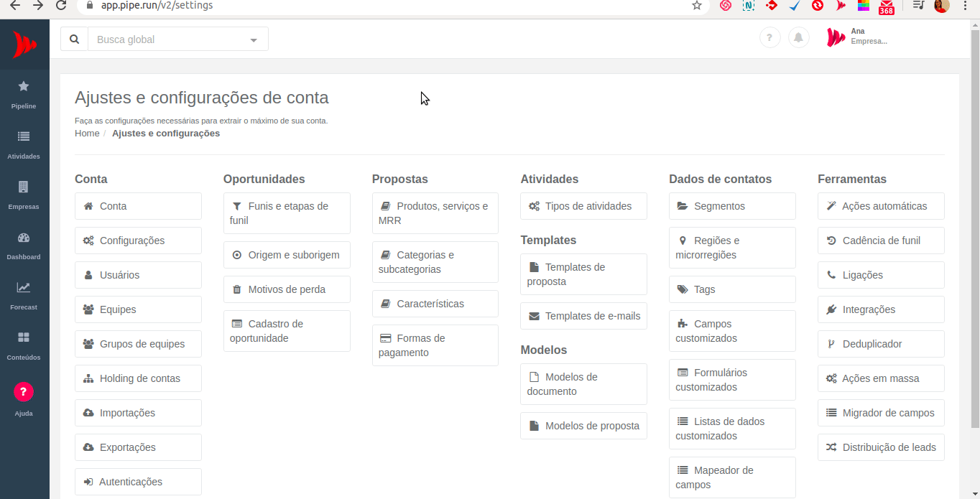Bookmark page with browser star icon
The image size is (980, 499).
pos(696,6)
